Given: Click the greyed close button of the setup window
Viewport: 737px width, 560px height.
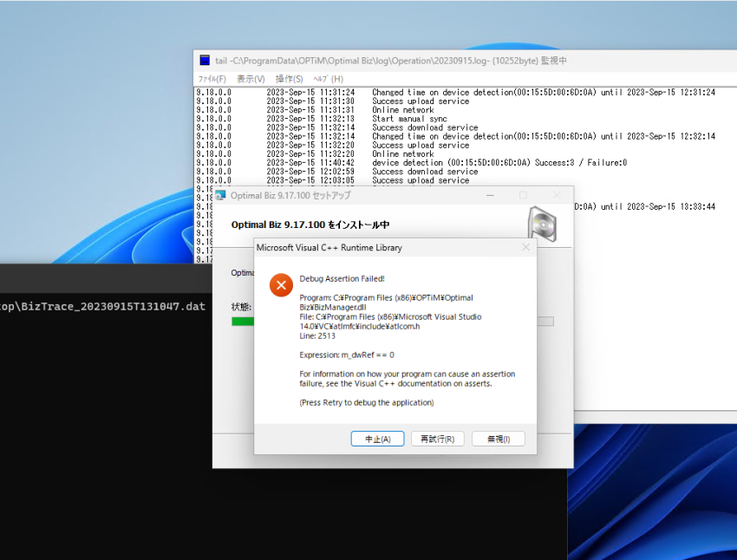Looking at the screenshot, I should click(557, 195).
